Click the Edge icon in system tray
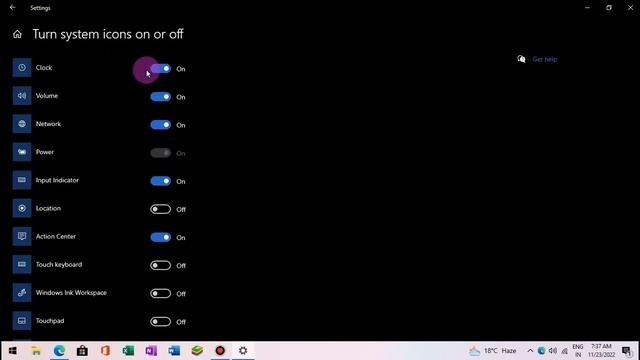The height and width of the screenshot is (360, 640). pyautogui.click(x=541, y=351)
